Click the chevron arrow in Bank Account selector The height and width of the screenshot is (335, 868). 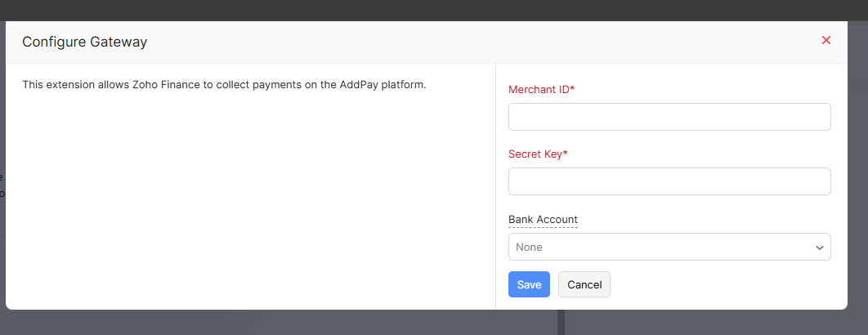click(x=819, y=248)
